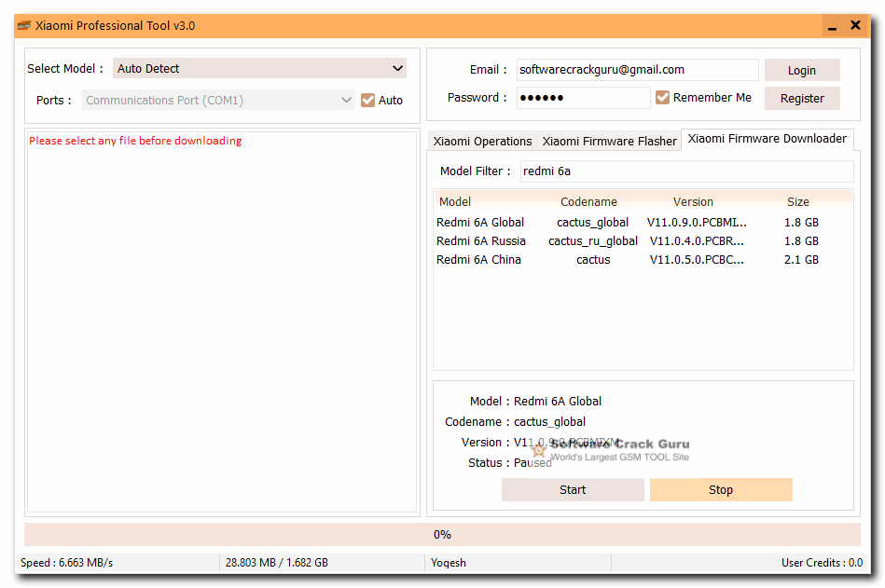Click the Login button
This screenshot has height=588, width=885.
click(802, 71)
